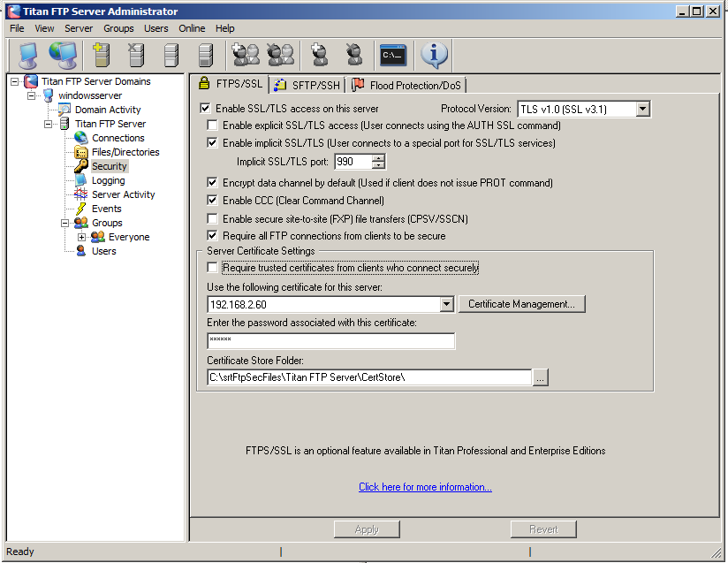Select the Users tree icon
The image size is (728, 563).
81,251
